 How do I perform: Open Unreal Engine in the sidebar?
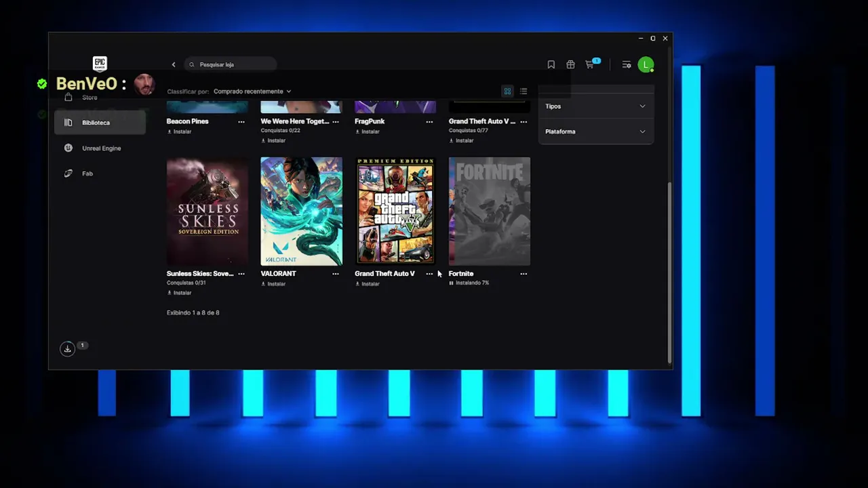coord(100,148)
